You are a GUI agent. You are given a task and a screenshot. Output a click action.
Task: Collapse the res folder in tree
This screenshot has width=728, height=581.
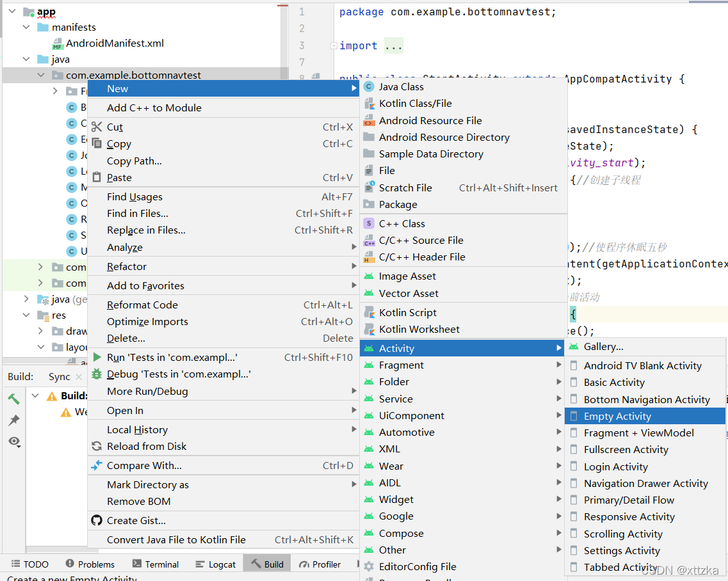tap(26, 315)
